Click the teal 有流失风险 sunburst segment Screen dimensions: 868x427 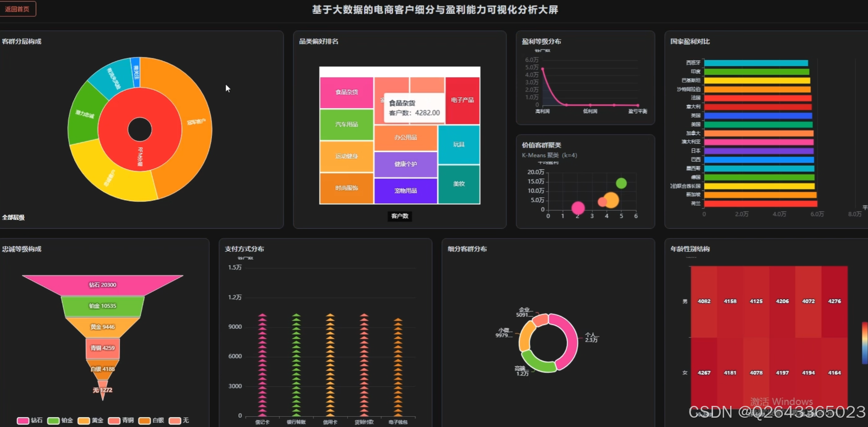[114, 79]
